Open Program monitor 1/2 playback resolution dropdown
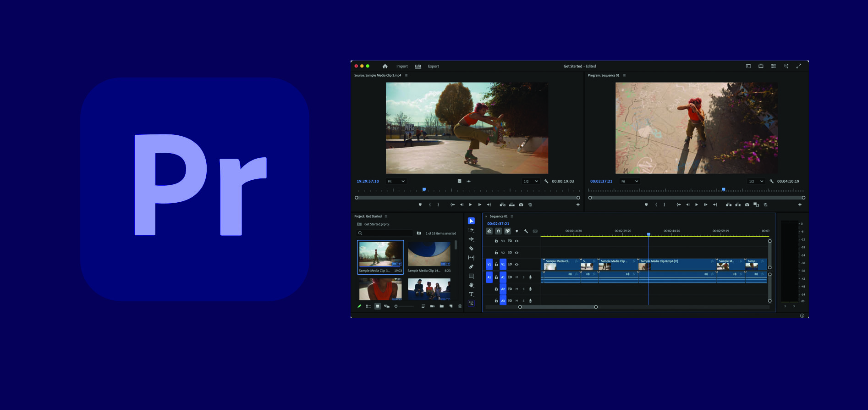The width and height of the screenshot is (868, 410). (x=756, y=182)
